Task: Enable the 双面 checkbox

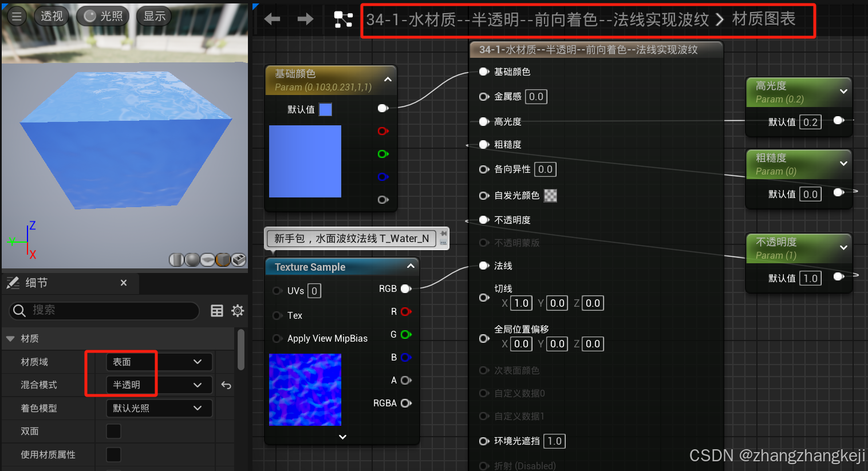Action: tap(113, 431)
